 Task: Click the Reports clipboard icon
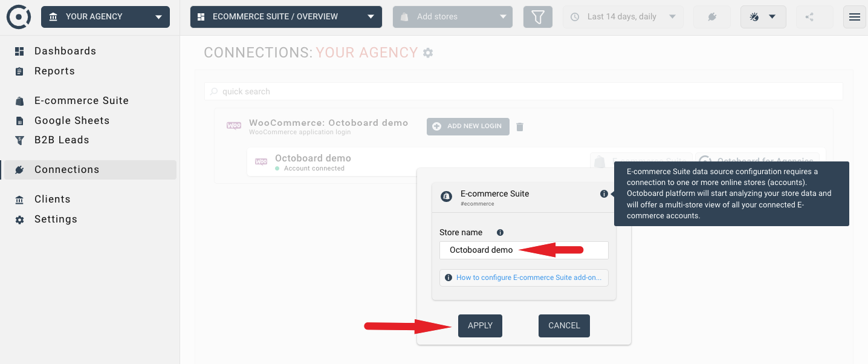(19, 71)
